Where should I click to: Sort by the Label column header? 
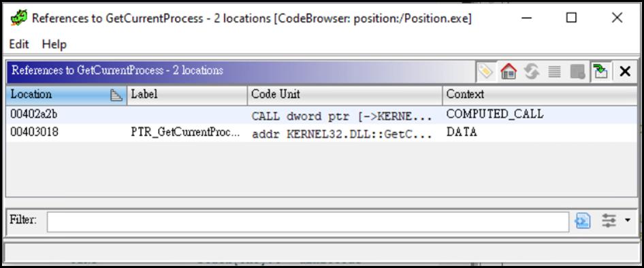(x=187, y=95)
